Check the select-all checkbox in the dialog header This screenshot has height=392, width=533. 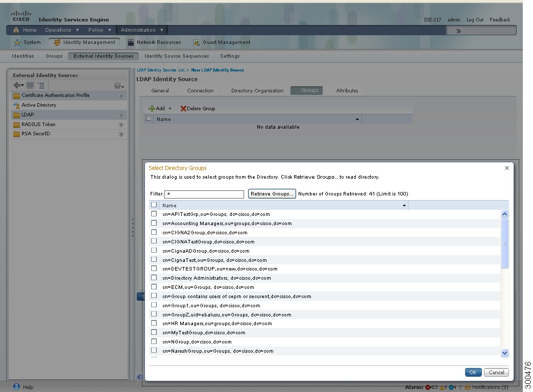tap(154, 205)
